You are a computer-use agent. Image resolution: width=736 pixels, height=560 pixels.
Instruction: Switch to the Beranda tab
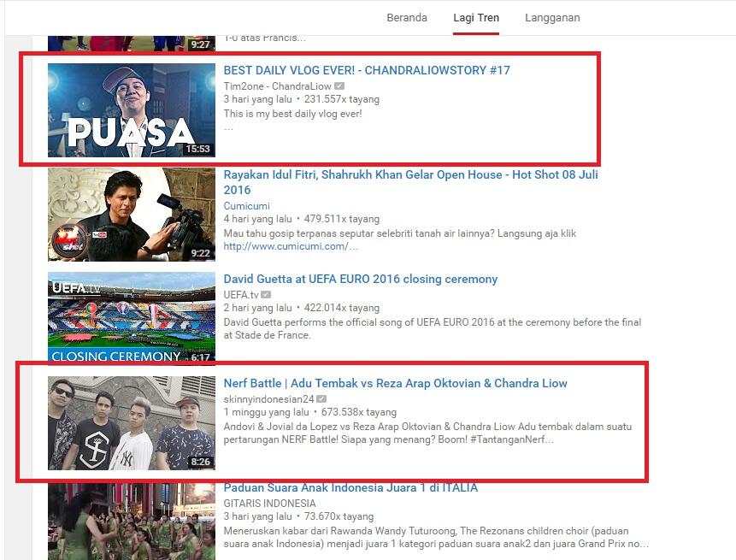(407, 18)
